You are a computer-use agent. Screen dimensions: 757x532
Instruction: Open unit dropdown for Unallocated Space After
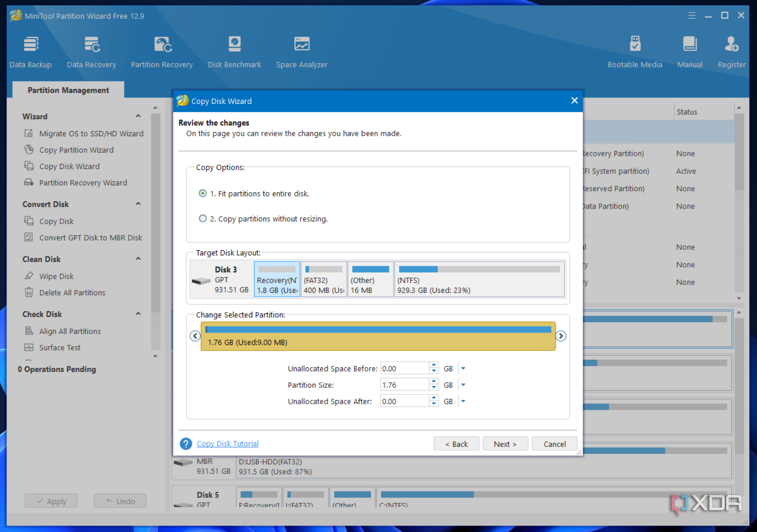[x=463, y=401]
